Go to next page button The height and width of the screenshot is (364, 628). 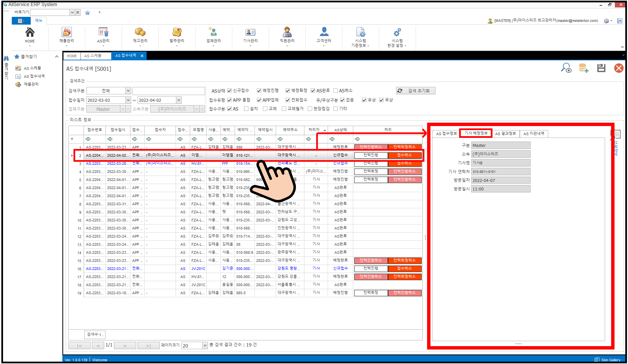tap(125, 345)
